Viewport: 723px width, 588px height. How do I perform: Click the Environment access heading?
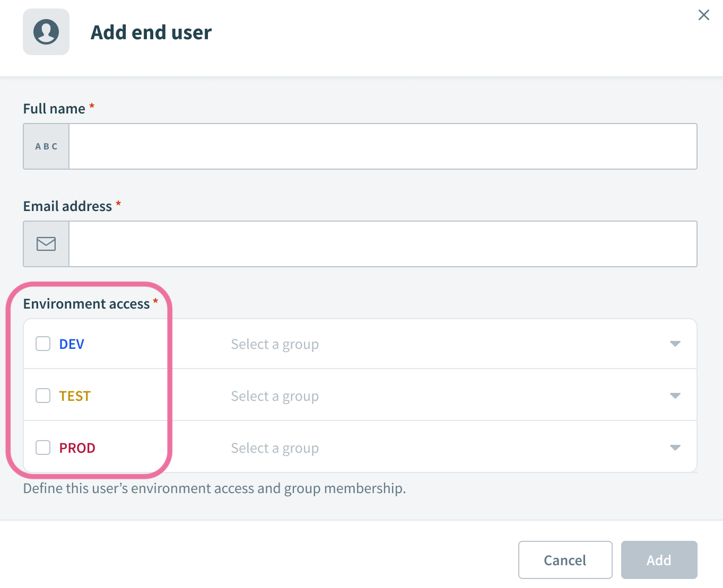(x=86, y=304)
